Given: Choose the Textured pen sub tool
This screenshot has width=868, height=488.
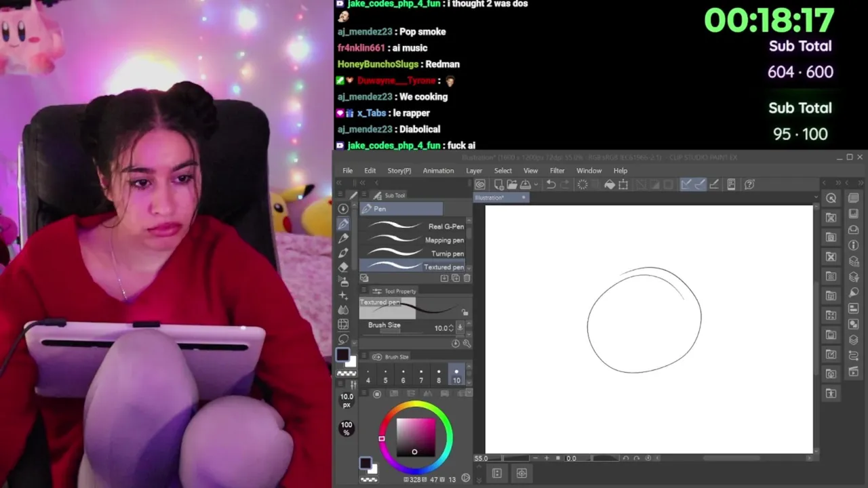Looking at the screenshot, I should [412, 267].
